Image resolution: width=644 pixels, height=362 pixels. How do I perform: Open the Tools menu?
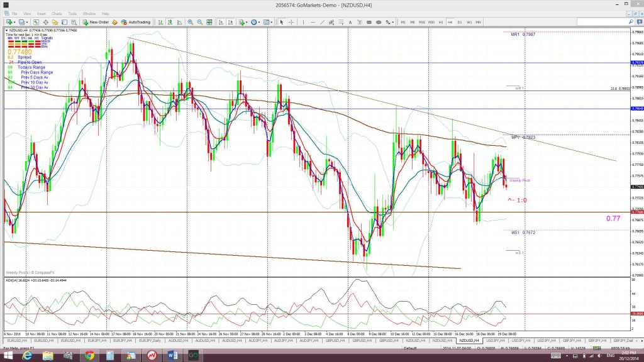tap(72, 14)
